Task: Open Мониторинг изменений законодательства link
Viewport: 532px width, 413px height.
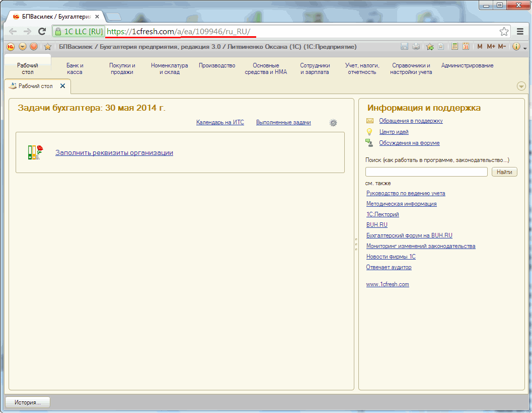Action: pos(421,246)
